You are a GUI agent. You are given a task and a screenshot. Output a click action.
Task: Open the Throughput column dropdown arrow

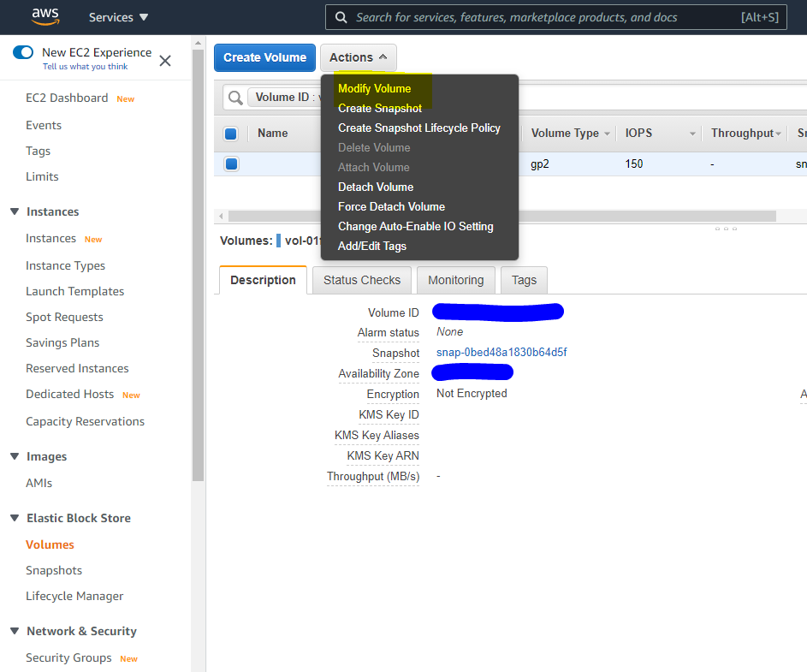pos(778,134)
